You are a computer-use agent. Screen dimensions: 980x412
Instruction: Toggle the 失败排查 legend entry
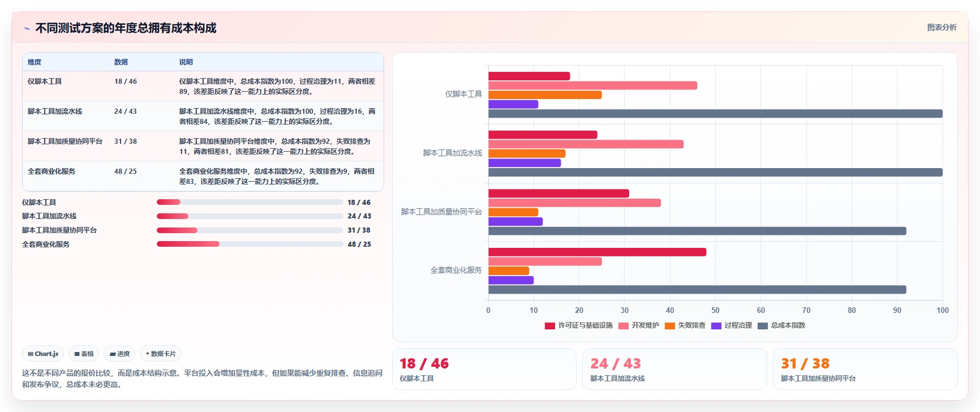685,325
